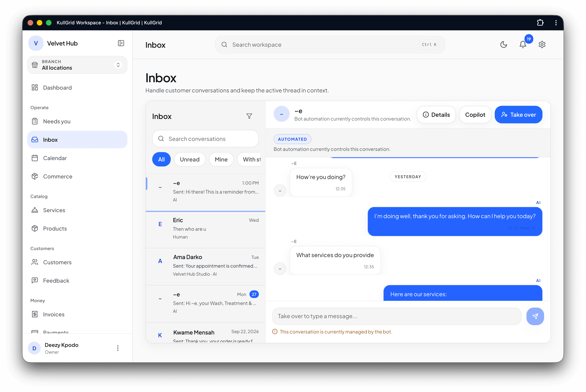Viewport: 586px width, 392px height.
Task: Click the Details button
Action: tap(436, 115)
